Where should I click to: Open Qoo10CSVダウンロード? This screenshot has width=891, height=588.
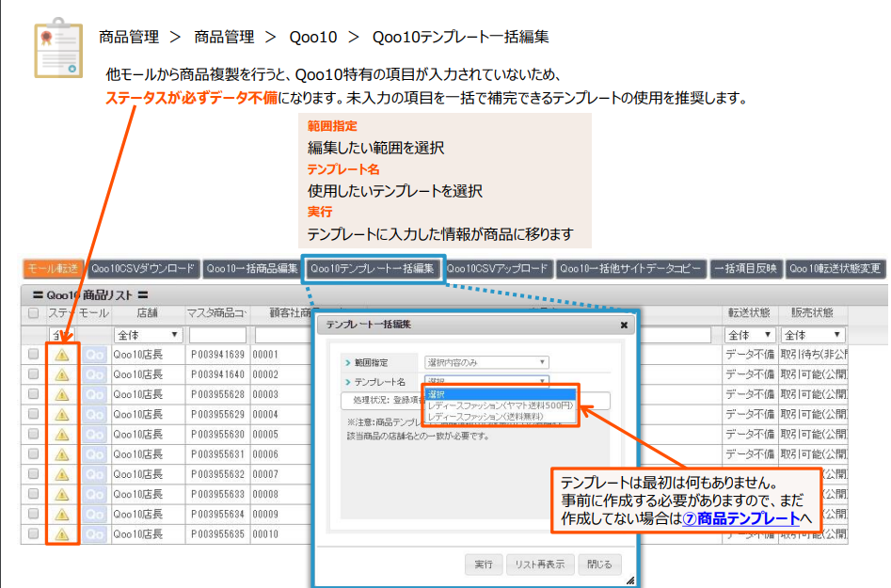click(x=143, y=269)
